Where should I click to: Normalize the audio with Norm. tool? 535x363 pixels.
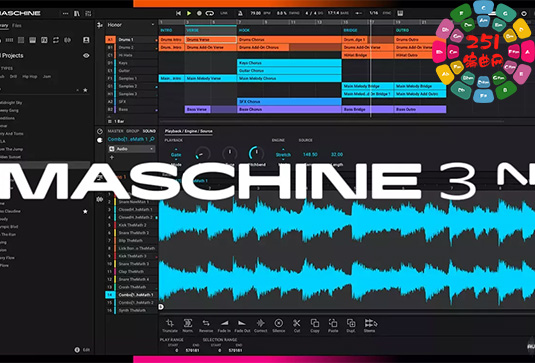[188, 325]
